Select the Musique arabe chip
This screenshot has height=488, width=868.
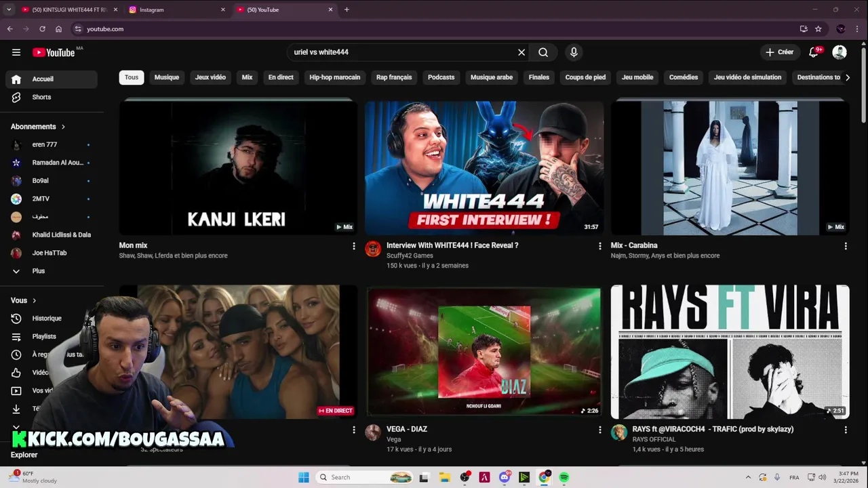click(492, 77)
